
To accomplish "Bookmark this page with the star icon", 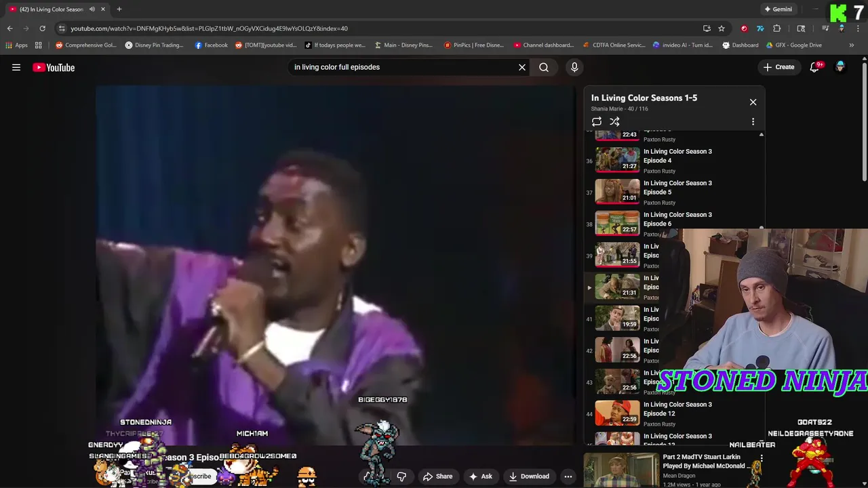I will 722,28.
